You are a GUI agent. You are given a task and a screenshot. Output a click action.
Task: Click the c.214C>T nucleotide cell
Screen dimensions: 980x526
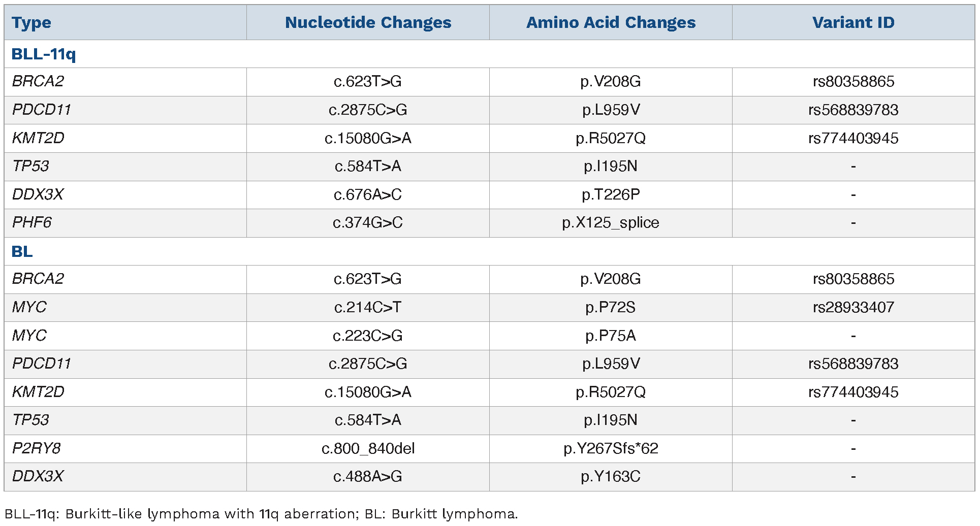[368, 308]
